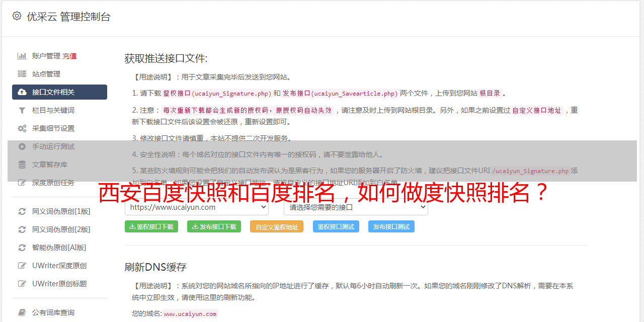
Task: Open 账户管理 in the sidebar
Action: (x=46, y=56)
